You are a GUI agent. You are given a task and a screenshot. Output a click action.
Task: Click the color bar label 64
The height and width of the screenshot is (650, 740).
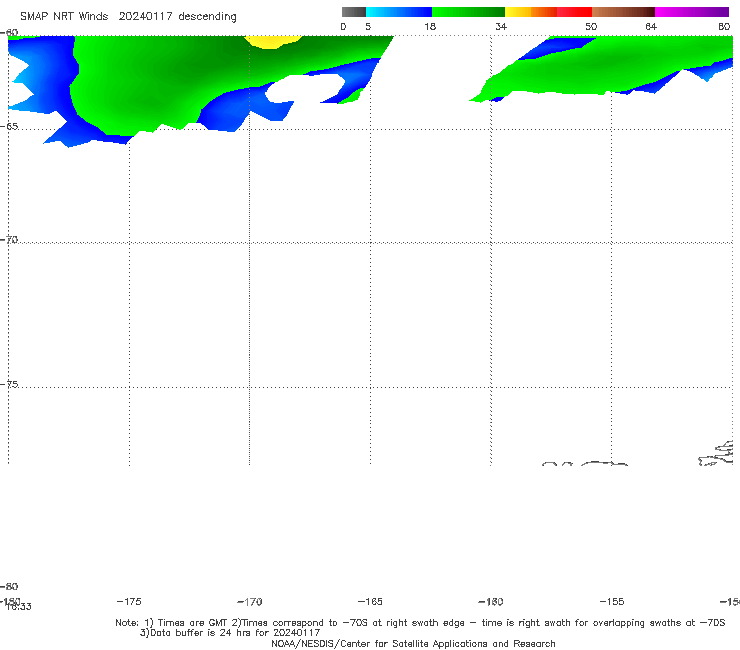coord(651,27)
